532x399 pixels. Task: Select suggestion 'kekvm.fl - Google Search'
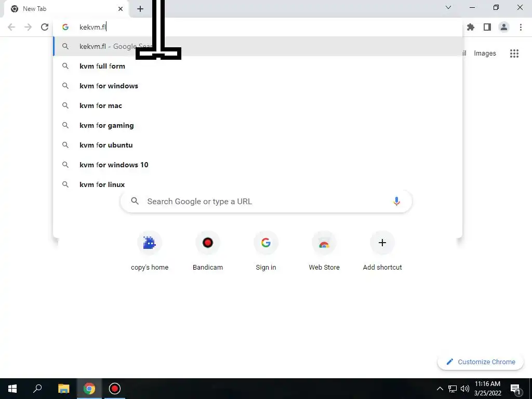tap(258, 46)
